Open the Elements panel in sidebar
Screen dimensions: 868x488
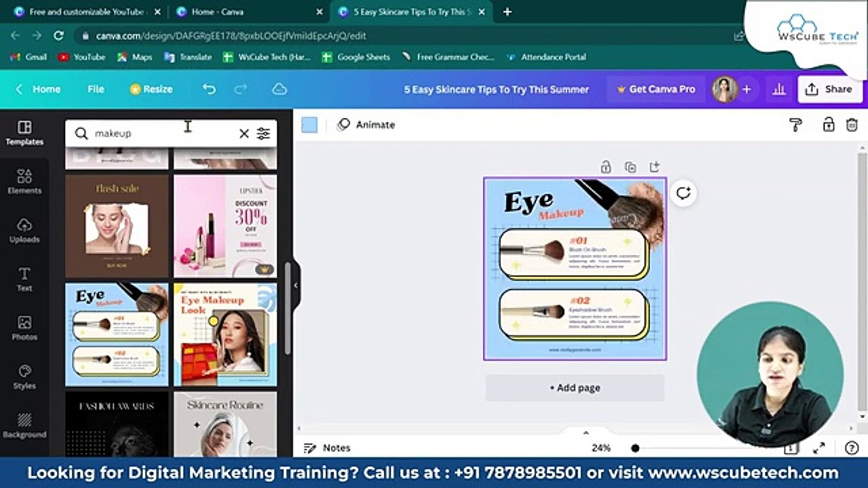tap(24, 181)
